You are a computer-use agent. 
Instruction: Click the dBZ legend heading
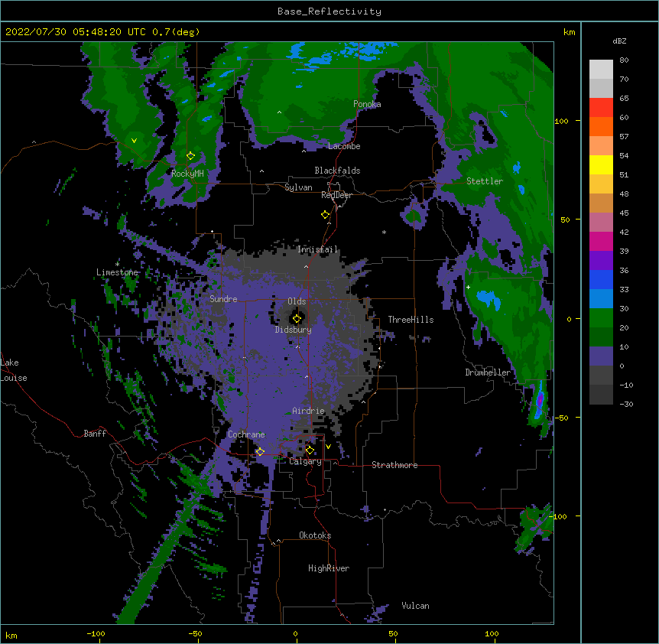coord(619,41)
